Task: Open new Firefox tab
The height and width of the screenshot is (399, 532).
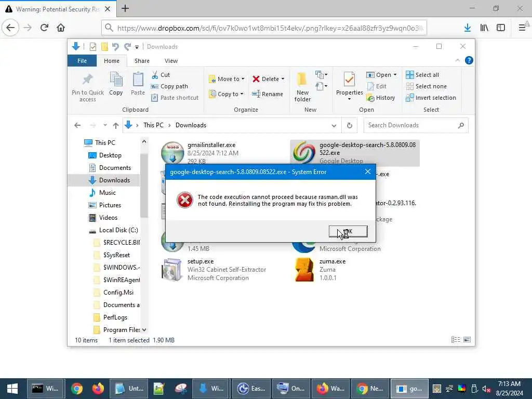Action: point(125,8)
